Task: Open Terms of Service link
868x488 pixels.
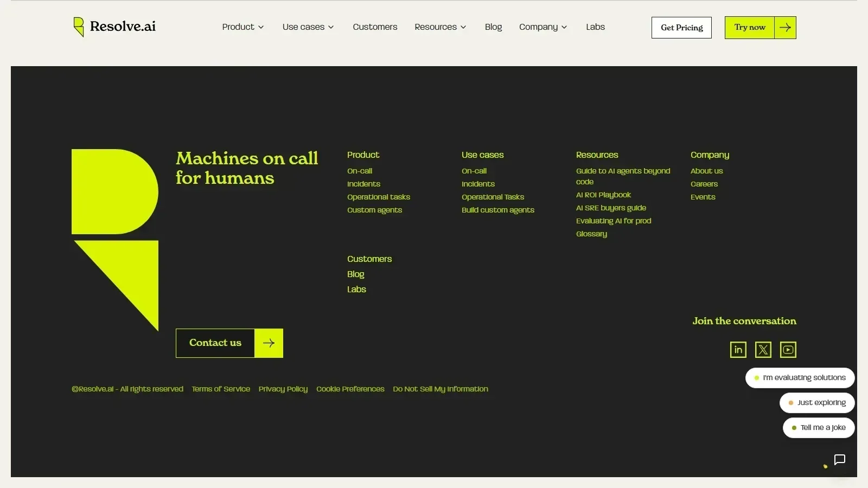Action: (x=221, y=389)
